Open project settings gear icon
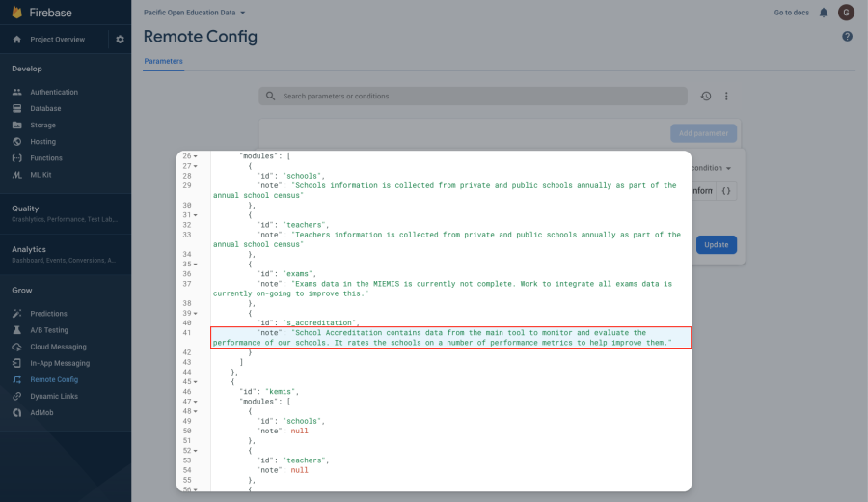This screenshot has width=868, height=502. coord(120,40)
